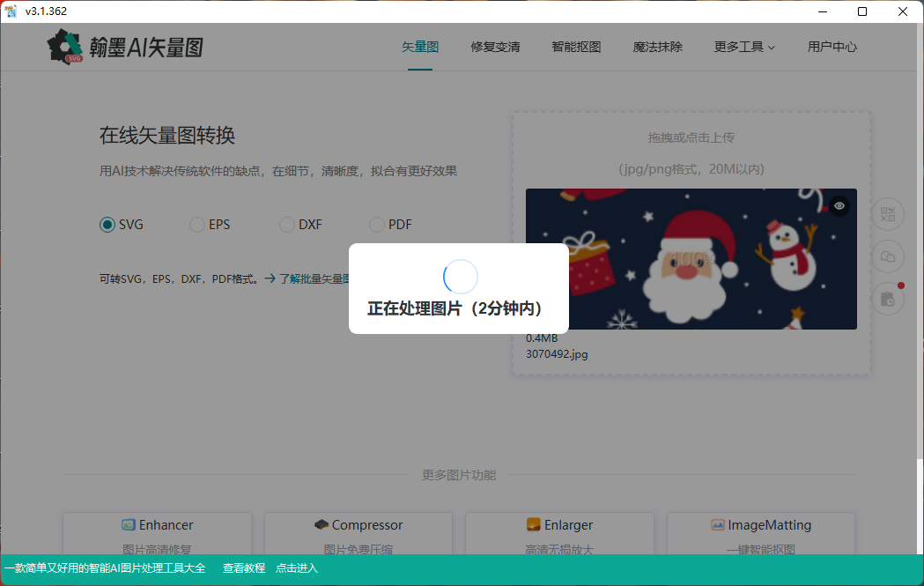Click the Compressor icon
The image size is (924, 586).
pos(322,525)
